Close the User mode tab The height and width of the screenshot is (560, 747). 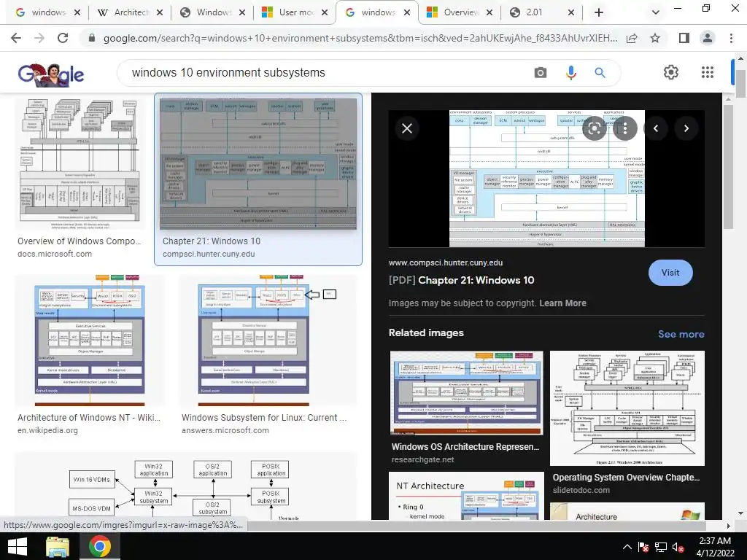(325, 12)
